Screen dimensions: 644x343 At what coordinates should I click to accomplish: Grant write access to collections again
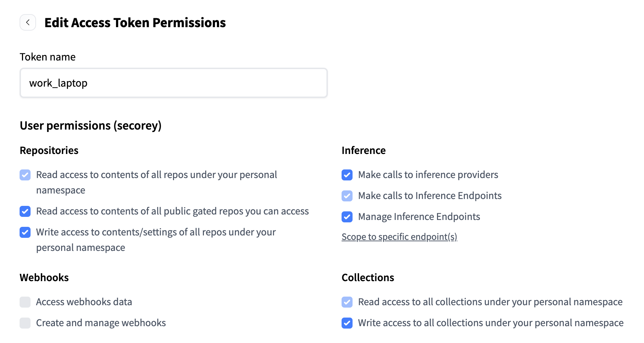click(x=347, y=323)
